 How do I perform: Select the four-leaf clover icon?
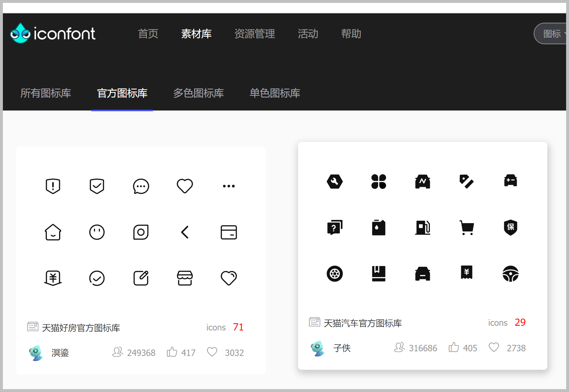(379, 181)
